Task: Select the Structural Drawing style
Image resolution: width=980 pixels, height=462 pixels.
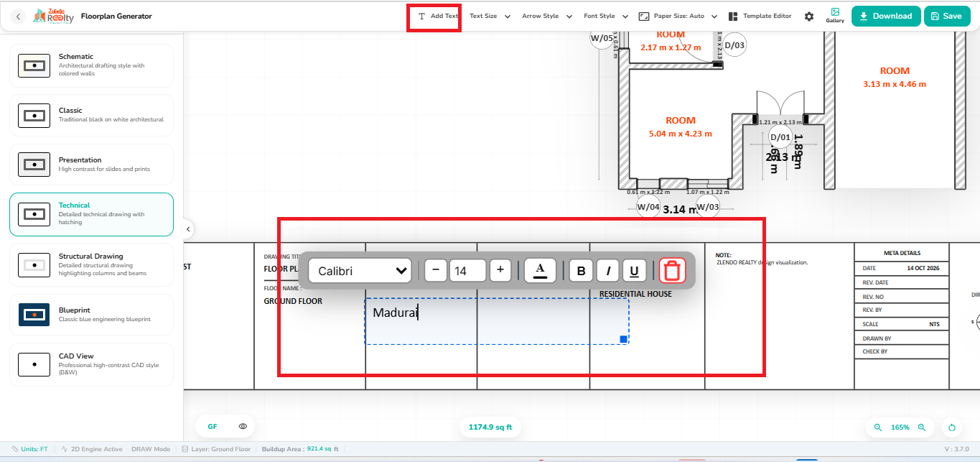Action: tap(91, 264)
